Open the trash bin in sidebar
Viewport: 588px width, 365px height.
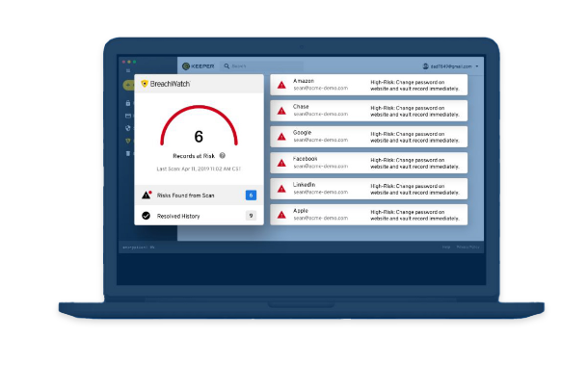click(x=128, y=153)
